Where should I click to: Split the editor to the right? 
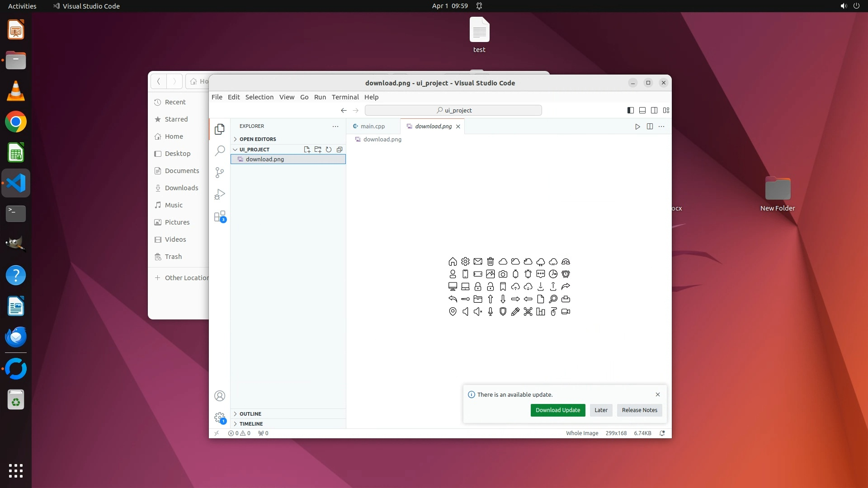[650, 127]
